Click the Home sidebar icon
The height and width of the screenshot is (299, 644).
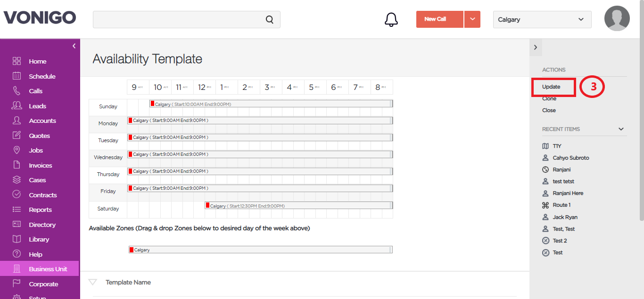17,61
